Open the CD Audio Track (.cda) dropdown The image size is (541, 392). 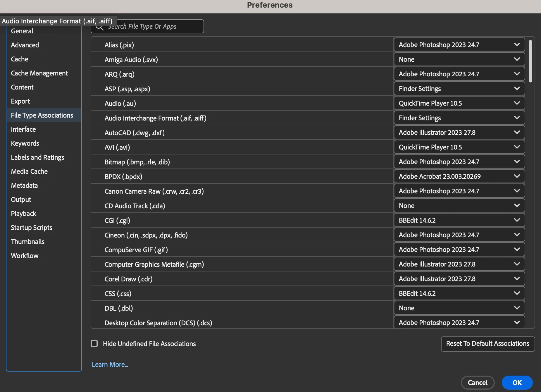(x=459, y=206)
